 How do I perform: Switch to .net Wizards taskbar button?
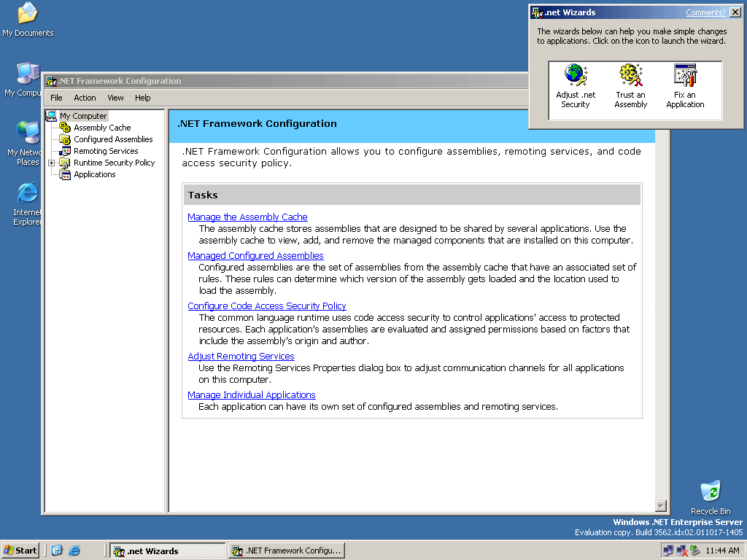[x=168, y=551]
